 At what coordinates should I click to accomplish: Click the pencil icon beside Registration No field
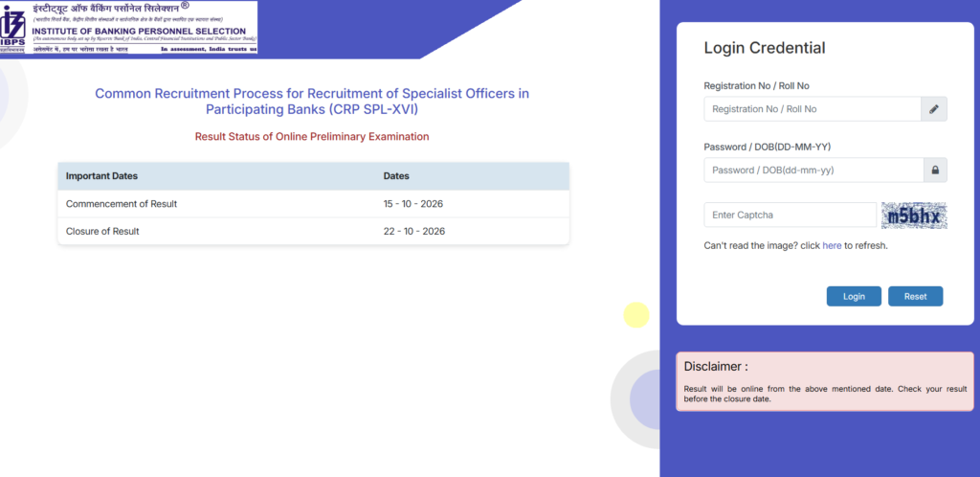[x=934, y=109]
